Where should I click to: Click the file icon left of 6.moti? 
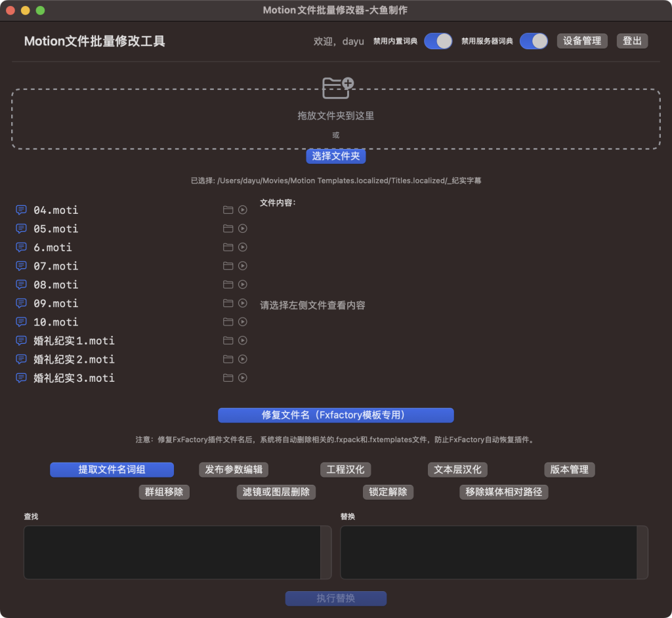21,247
